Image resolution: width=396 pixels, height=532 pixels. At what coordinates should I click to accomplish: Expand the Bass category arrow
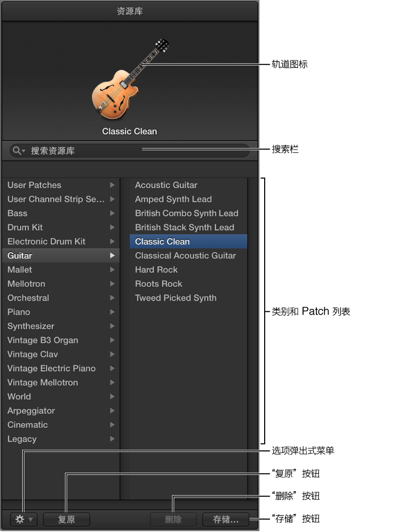[x=112, y=213]
